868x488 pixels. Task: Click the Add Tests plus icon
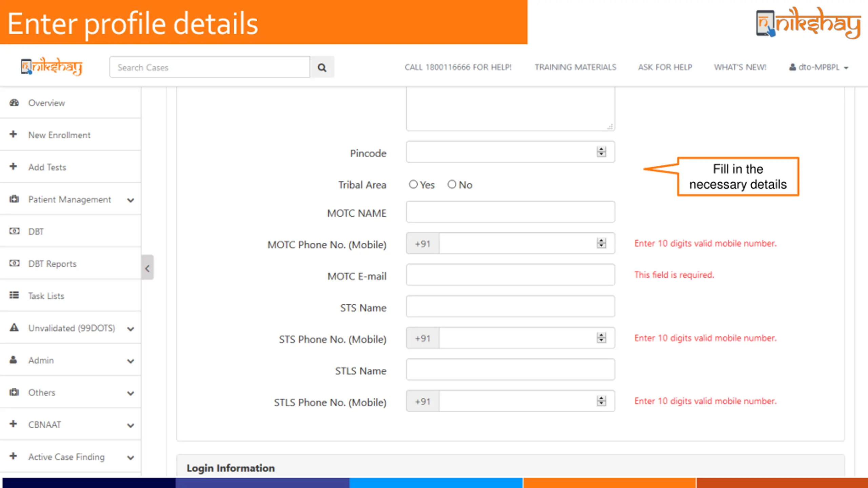pos(13,166)
